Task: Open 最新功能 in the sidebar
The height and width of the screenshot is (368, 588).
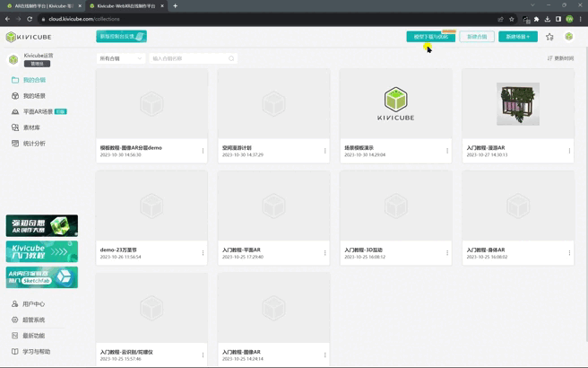Action: pyautogui.click(x=33, y=336)
